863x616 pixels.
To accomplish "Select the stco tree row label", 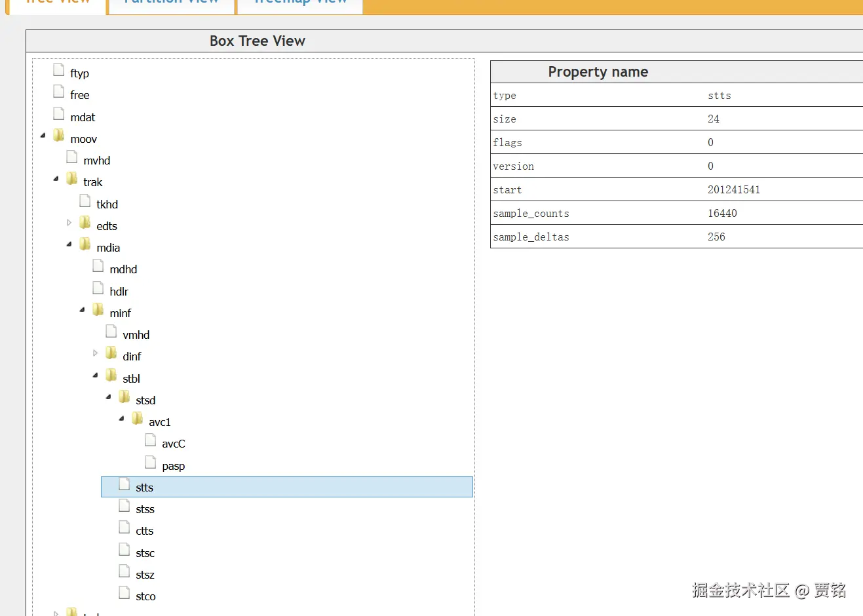I will pyautogui.click(x=145, y=596).
